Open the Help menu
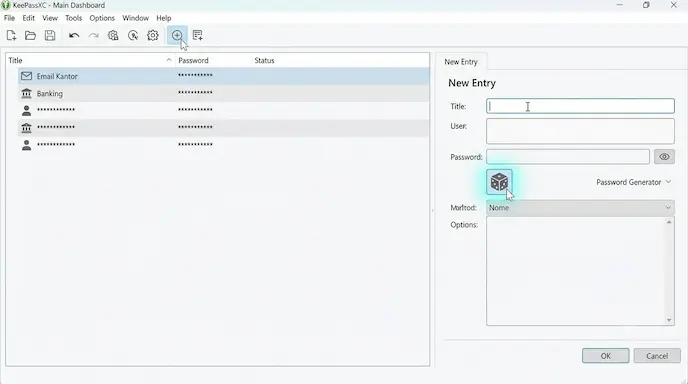 click(x=164, y=18)
